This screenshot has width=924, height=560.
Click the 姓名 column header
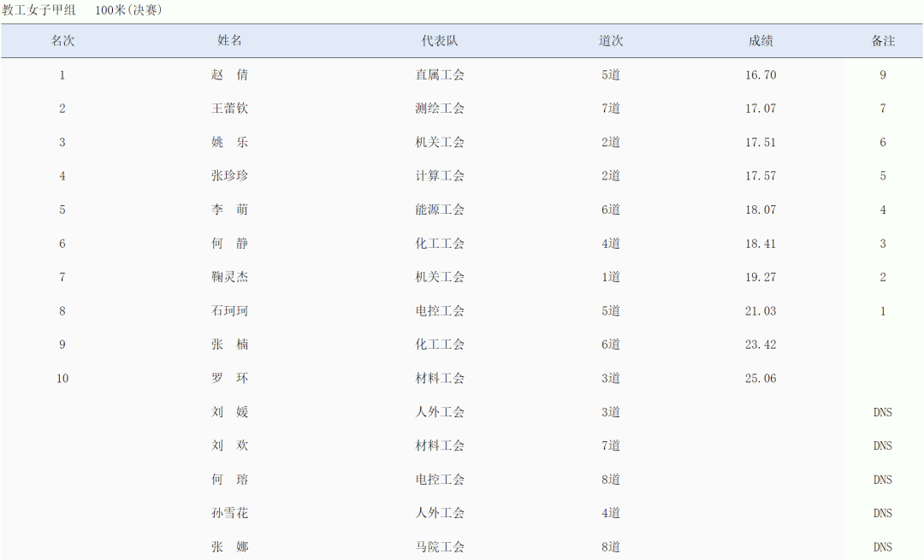[x=230, y=41]
